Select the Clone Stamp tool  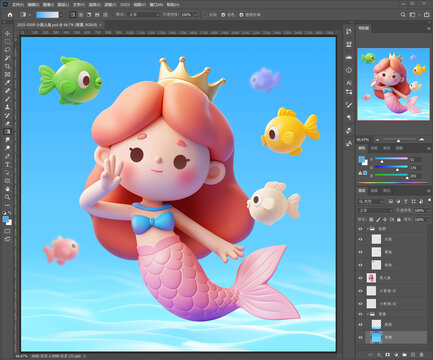click(7, 107)
